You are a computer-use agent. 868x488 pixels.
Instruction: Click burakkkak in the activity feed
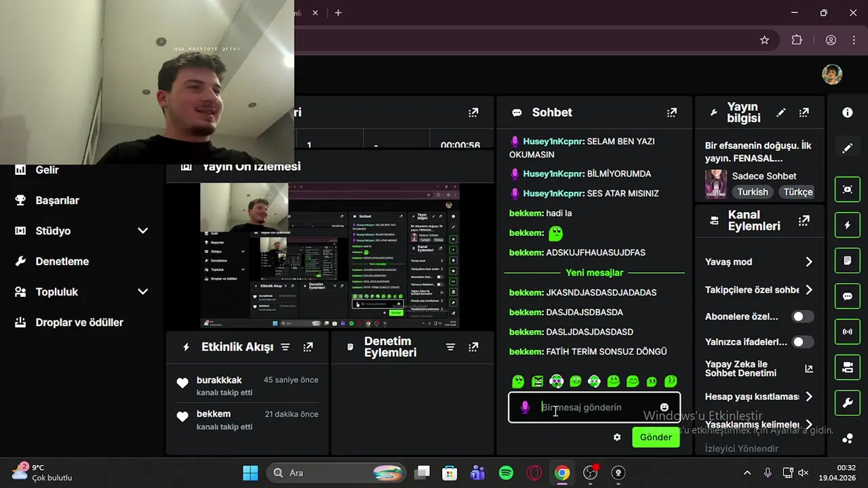coord(219,380)
